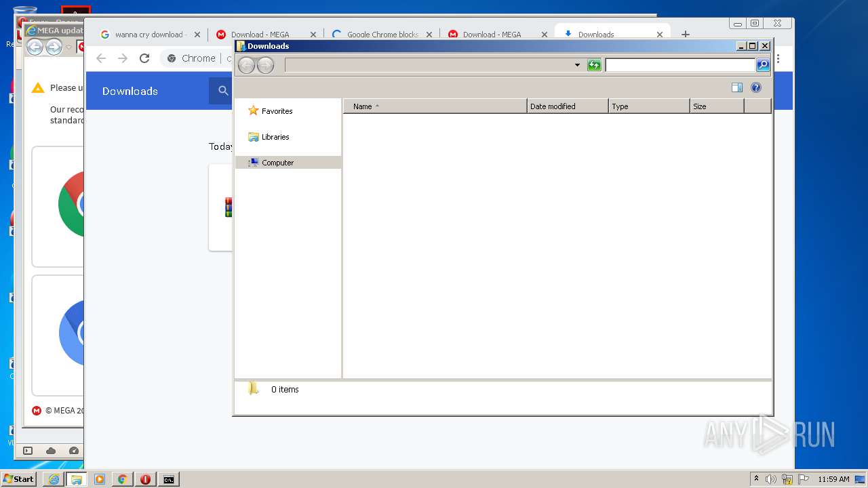Sort by the Name column header
Image resolution: width=868 pixels, height=488 pixels.
pos(435,106)
